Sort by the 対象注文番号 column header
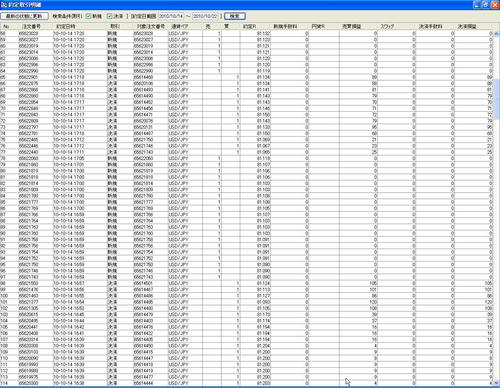Viewport: 500px width, 388px height. (x=150, y=26)
